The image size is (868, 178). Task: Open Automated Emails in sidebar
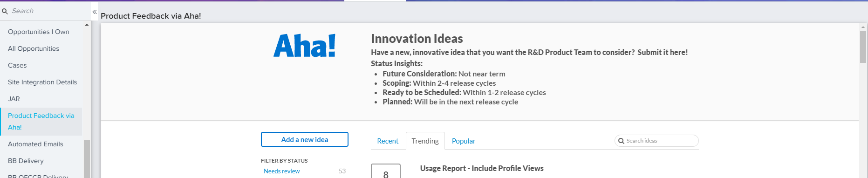click(x=35, y=144)
